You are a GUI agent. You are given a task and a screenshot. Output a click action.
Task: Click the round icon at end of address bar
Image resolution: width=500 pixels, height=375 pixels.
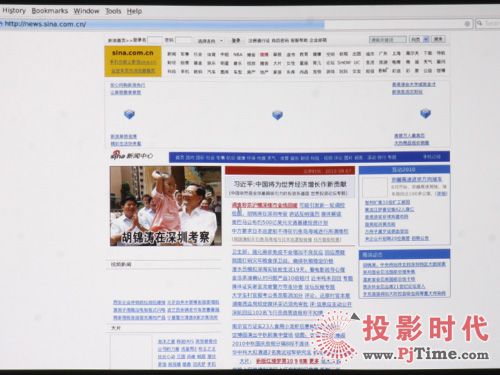[x=467, y=23]
